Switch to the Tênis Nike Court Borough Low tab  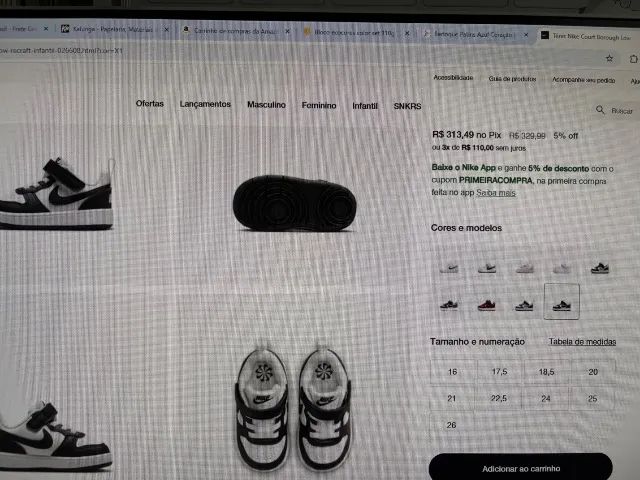coord(590,36)
